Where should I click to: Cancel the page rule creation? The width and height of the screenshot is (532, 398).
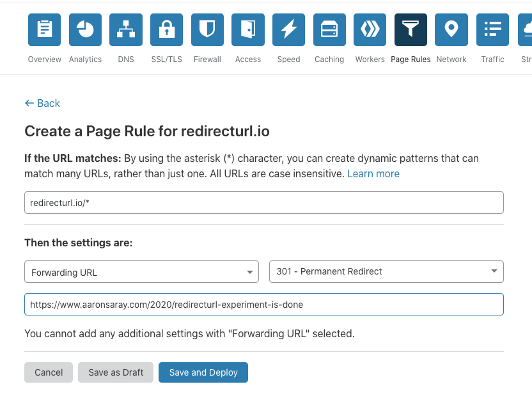(x=49, y=372)
